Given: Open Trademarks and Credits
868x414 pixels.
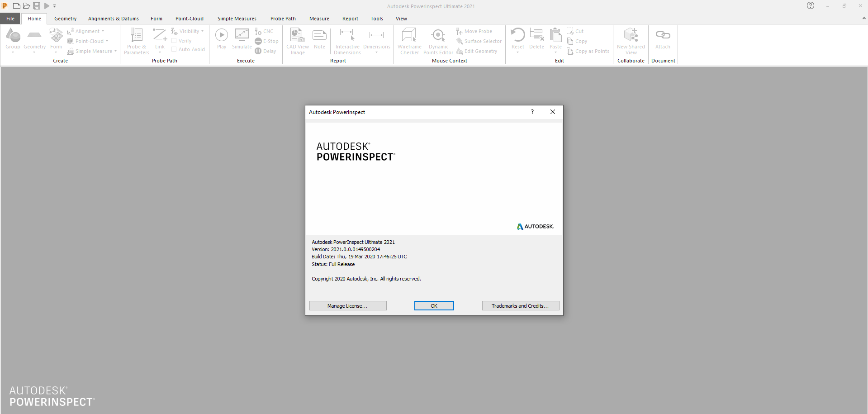Looking at the screenshot, I should tap(521, 306).
